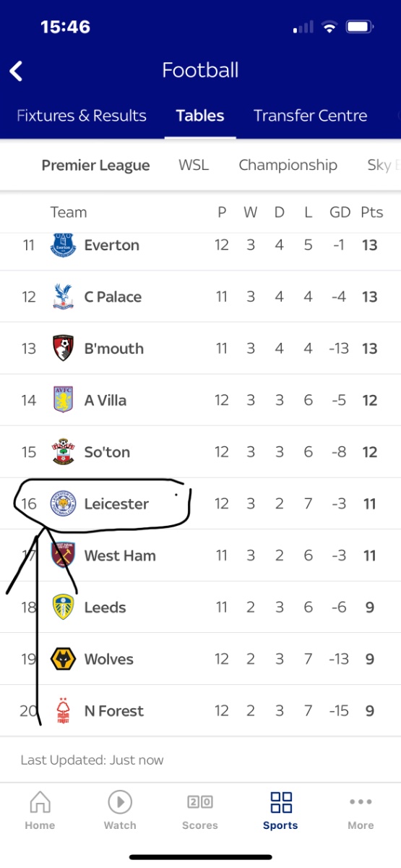Select the Championship league filter

(x=288, y=165)
